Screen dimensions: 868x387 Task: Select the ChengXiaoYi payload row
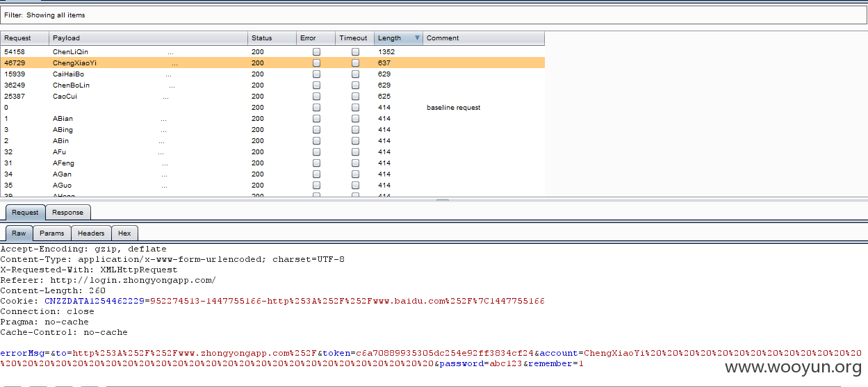coord(272,63)
